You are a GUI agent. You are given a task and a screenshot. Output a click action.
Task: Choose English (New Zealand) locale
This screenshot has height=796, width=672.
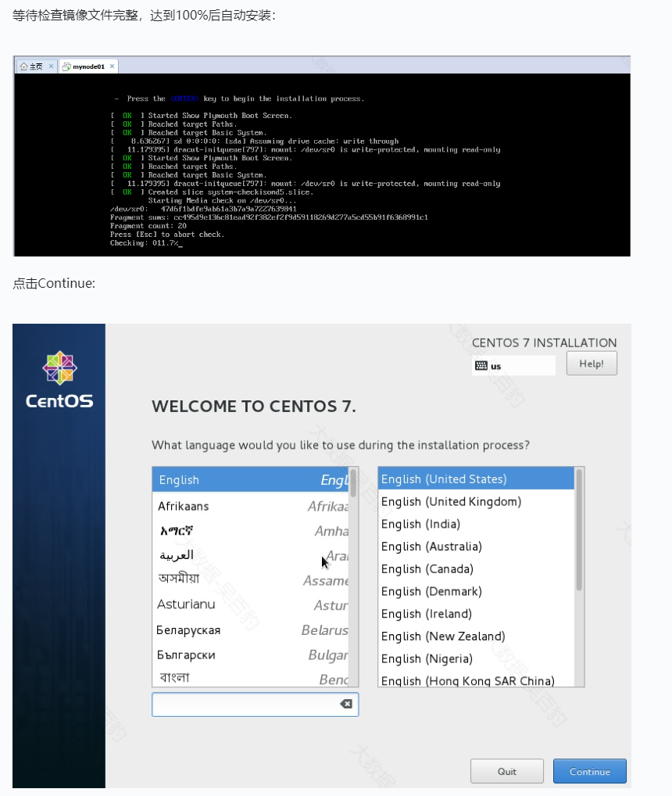(476, 636)
